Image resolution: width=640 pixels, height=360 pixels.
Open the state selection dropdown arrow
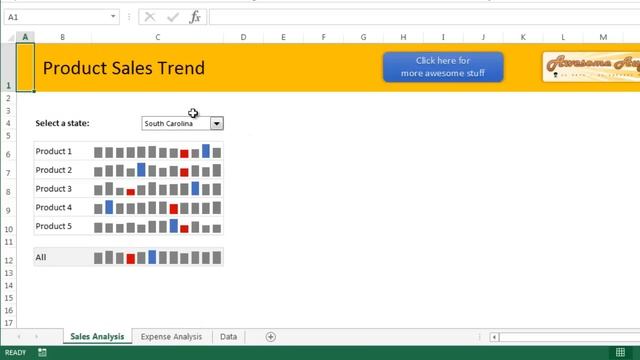(217, 123)
